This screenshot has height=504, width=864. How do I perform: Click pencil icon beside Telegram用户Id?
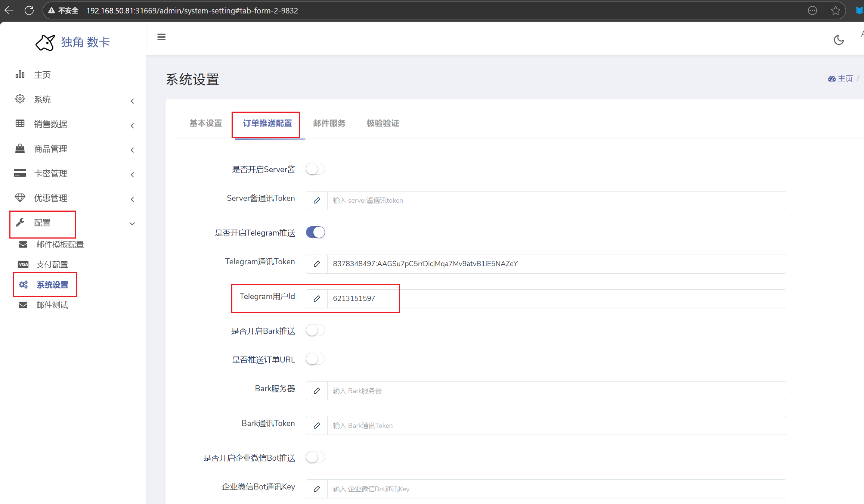click(x=317, y=299)
